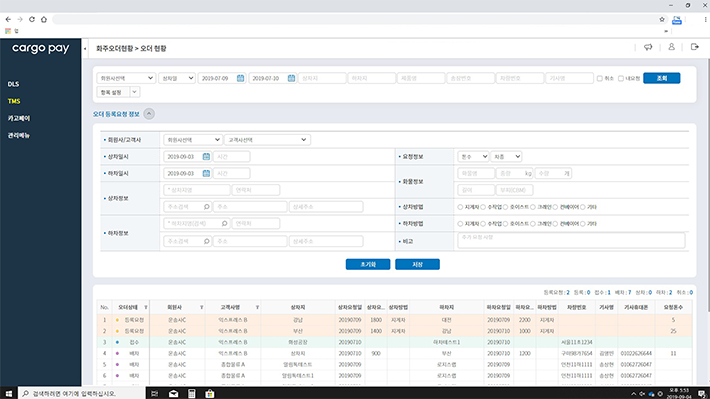
Task: Click the page vertical scrollbar
Action: [x=708, y=185]
